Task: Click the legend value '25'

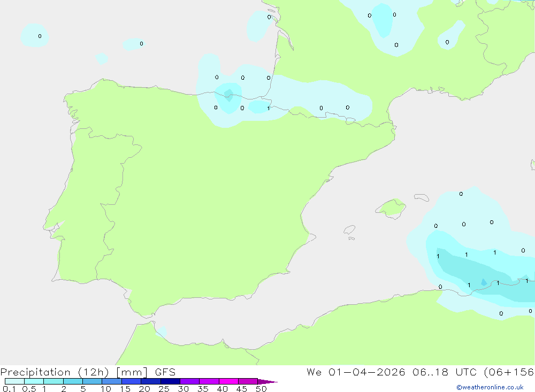Action: [164, 389]
